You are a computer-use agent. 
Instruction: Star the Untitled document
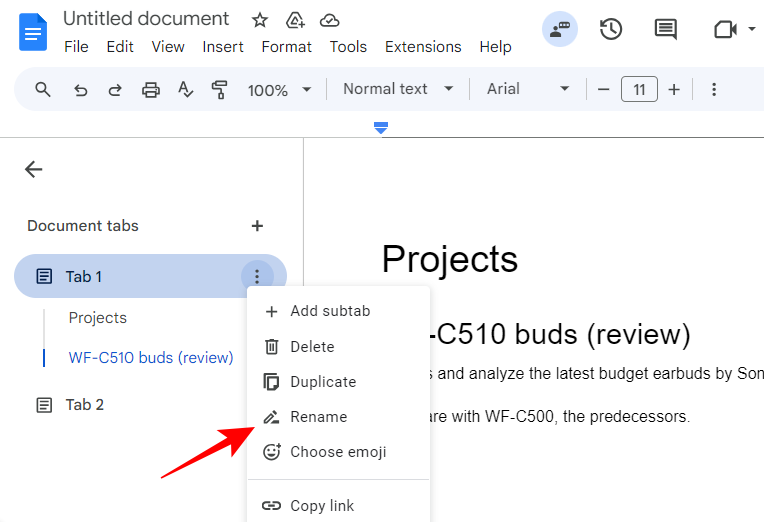(260, 20)
